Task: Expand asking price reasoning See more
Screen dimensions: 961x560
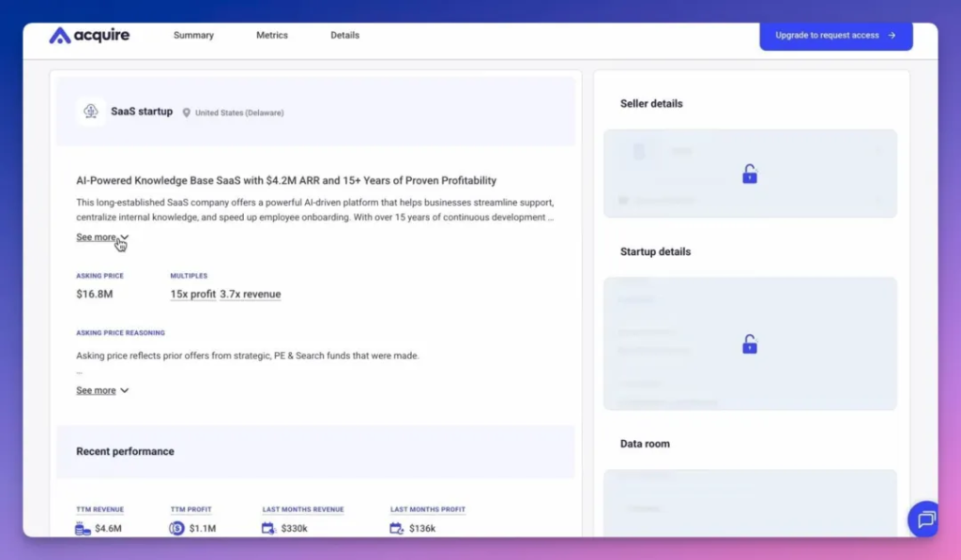Action: [x=97, y=390]
